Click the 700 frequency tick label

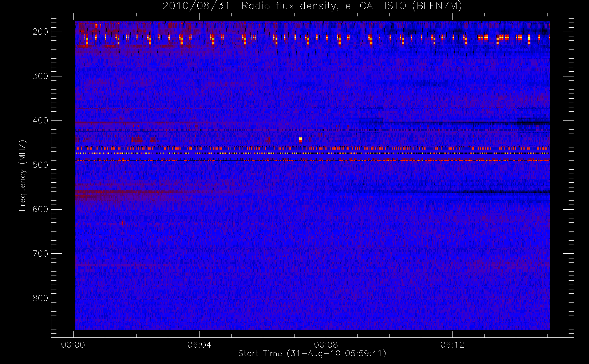40,254
